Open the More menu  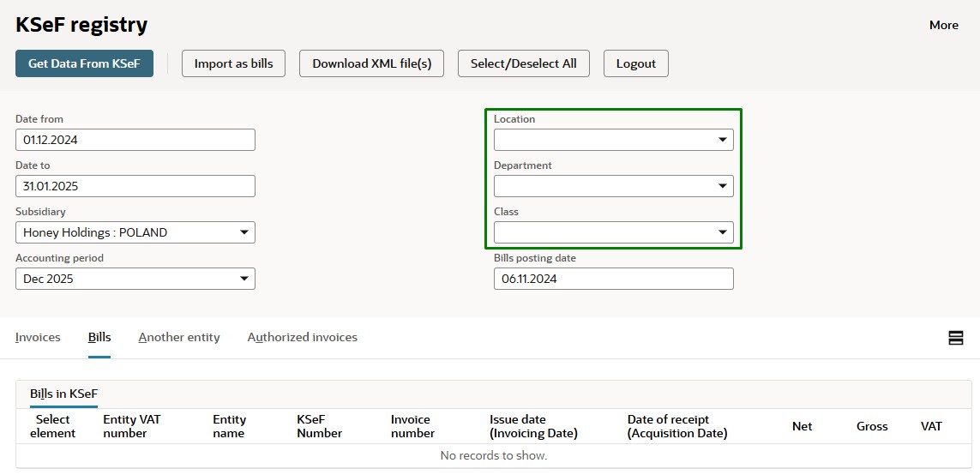(x=943, y=25)
